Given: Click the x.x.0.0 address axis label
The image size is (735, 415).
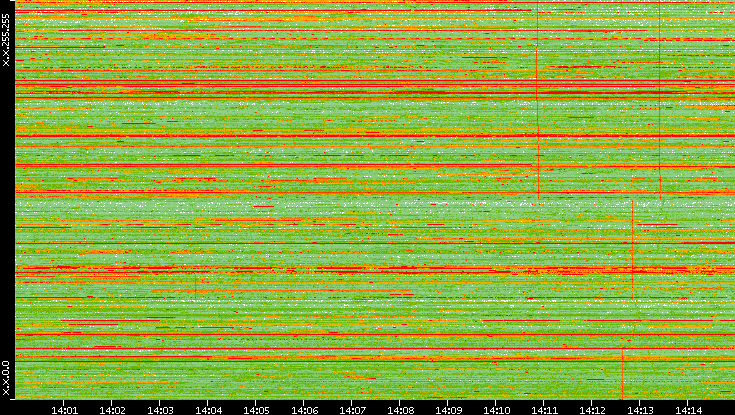Looking at the screenshot, I should click(x=6, y=378).
